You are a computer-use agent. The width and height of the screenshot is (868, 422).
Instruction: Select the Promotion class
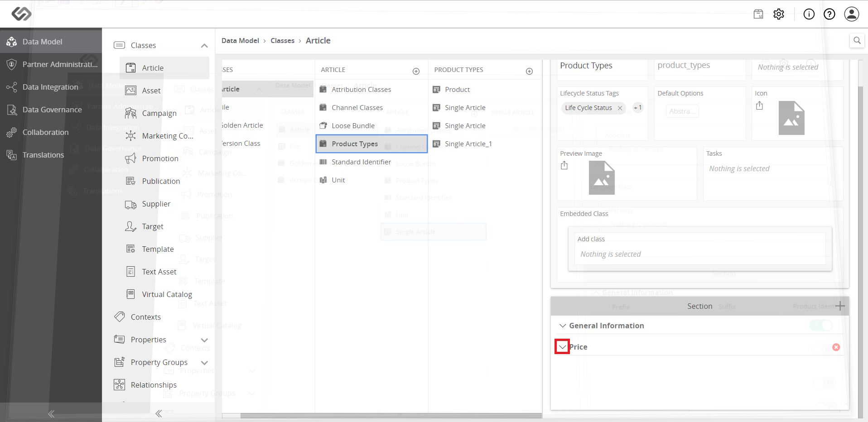click(164, 158)
